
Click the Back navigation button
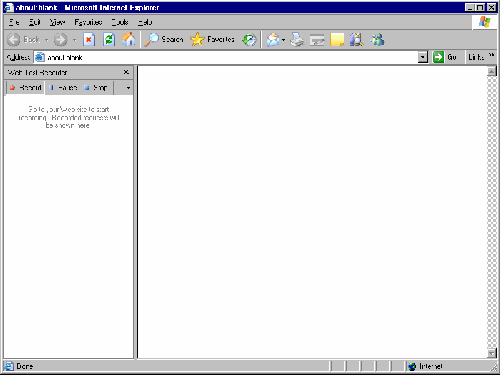(x=23, y=40)
